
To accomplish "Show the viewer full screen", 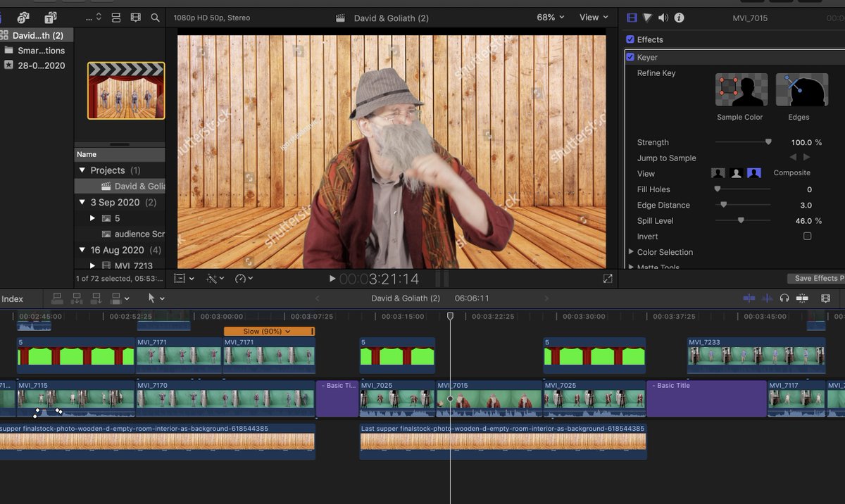I will pyautogui.click(x=608, y=279).
